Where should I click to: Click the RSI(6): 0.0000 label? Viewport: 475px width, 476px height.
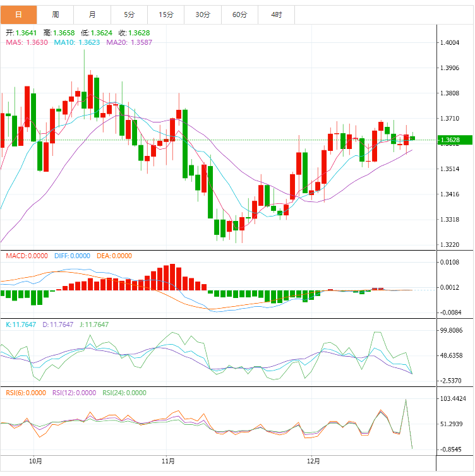point(26,393)
